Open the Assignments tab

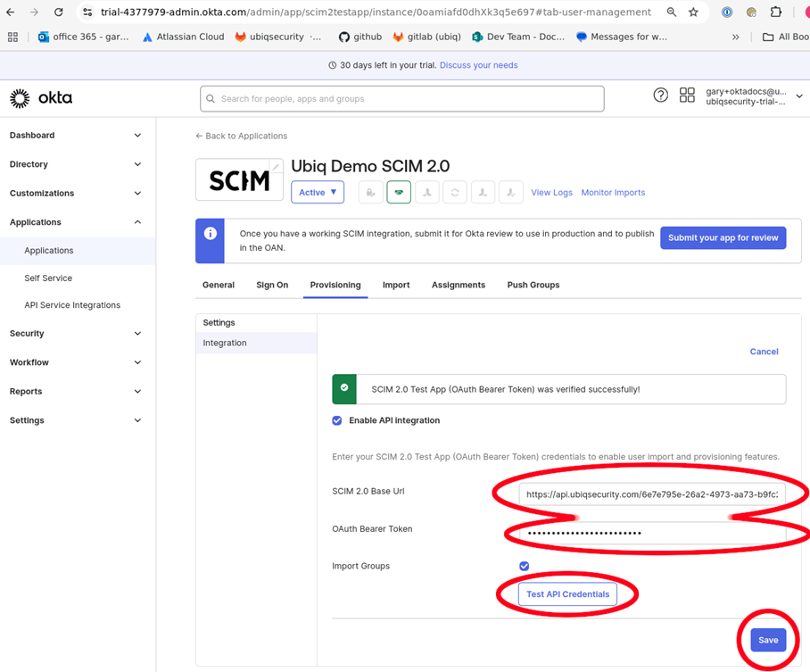[459, 285]
